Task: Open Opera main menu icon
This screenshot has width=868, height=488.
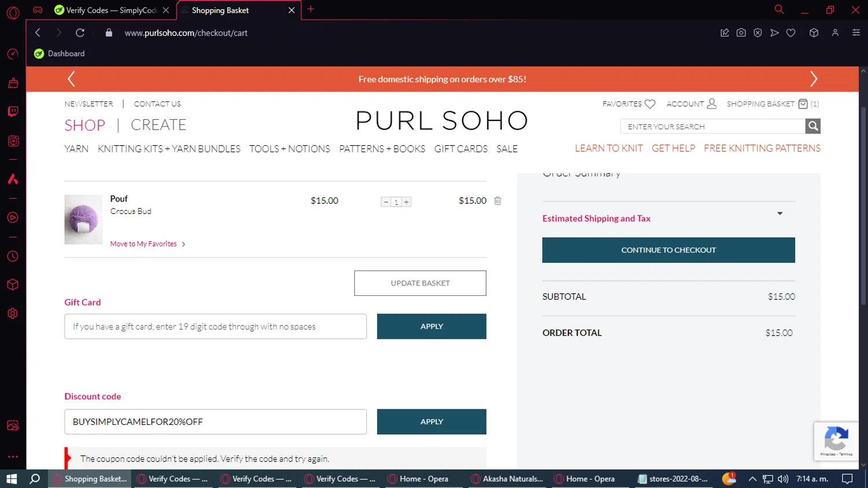Action: coord(13,12)
